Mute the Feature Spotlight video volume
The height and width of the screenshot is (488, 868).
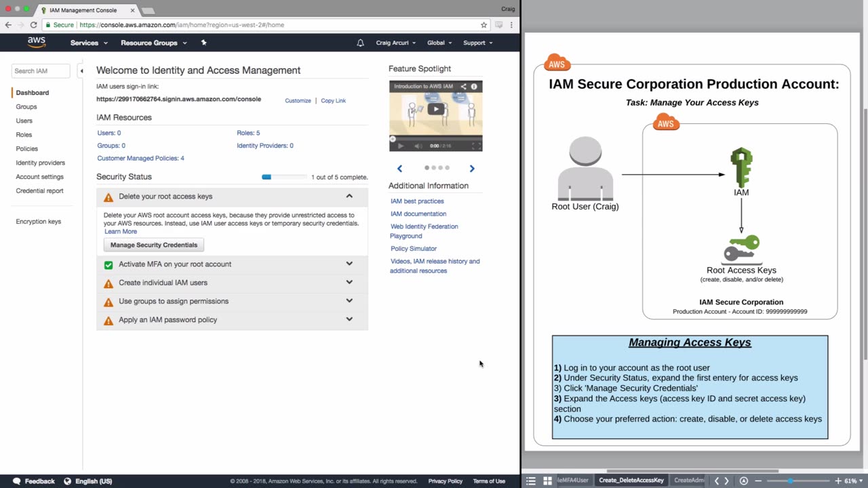418,146
